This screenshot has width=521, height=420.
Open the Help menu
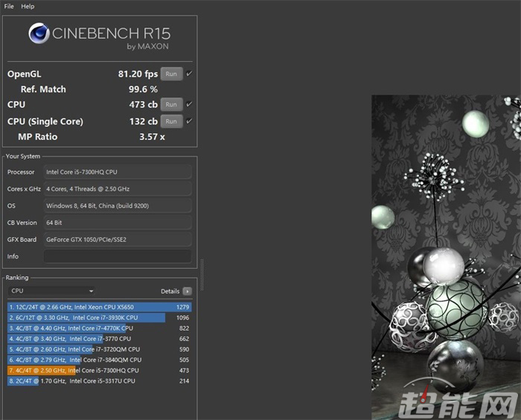pyautogui.click(x=28, y=6)
